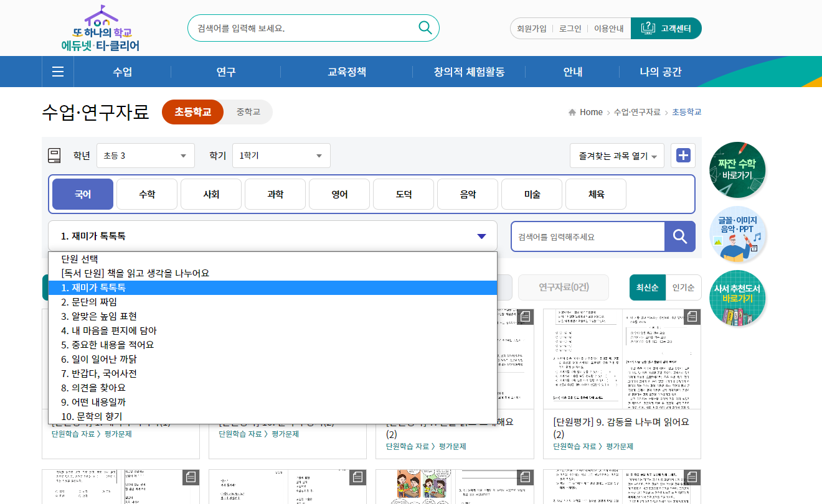The width and height of the screenshot is (822, 504).
Task: Select the 수학 subject tab
Action: tap(147, 194)
